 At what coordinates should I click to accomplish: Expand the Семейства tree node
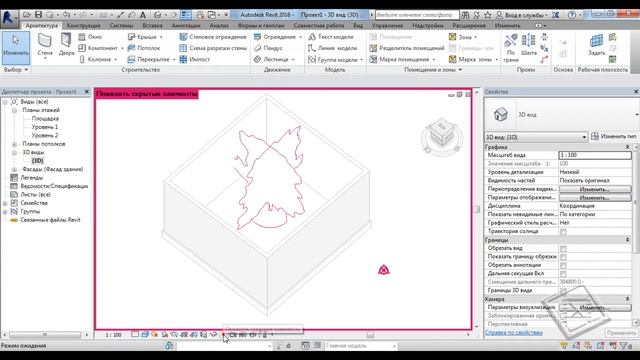[5, 203]
